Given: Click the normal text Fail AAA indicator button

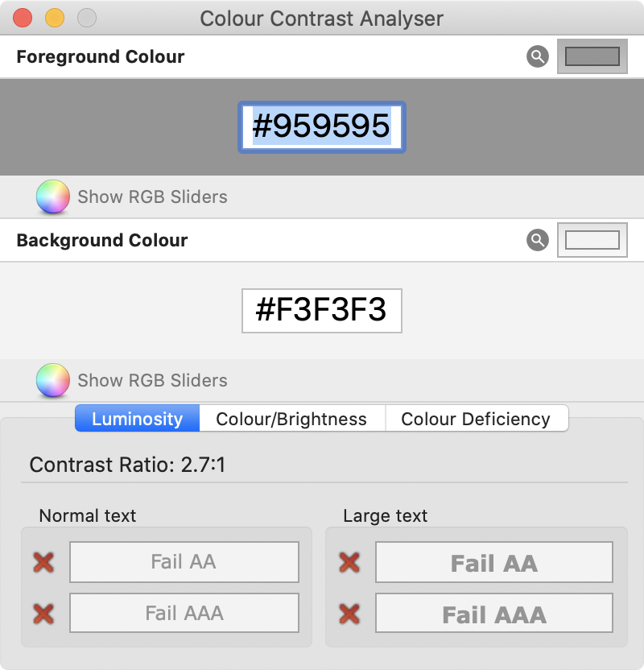Looking at the screenshot, I should point(184,613).
